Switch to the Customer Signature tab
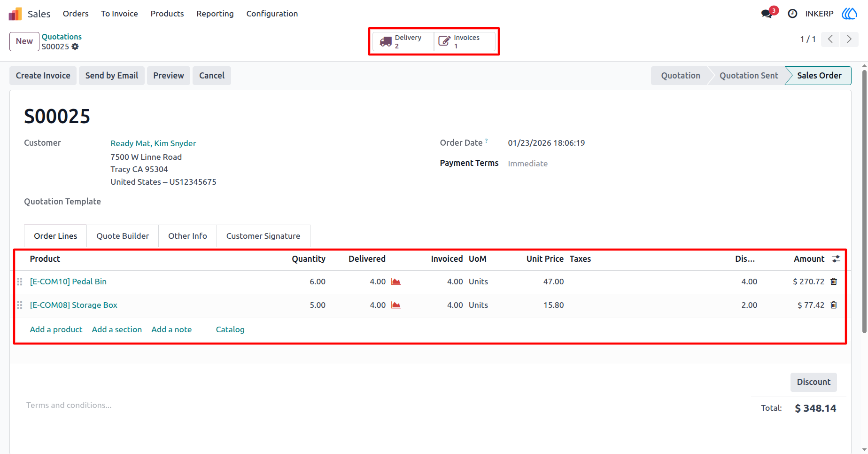The height and width of the screenshot is (454, 868). point(263,236)
